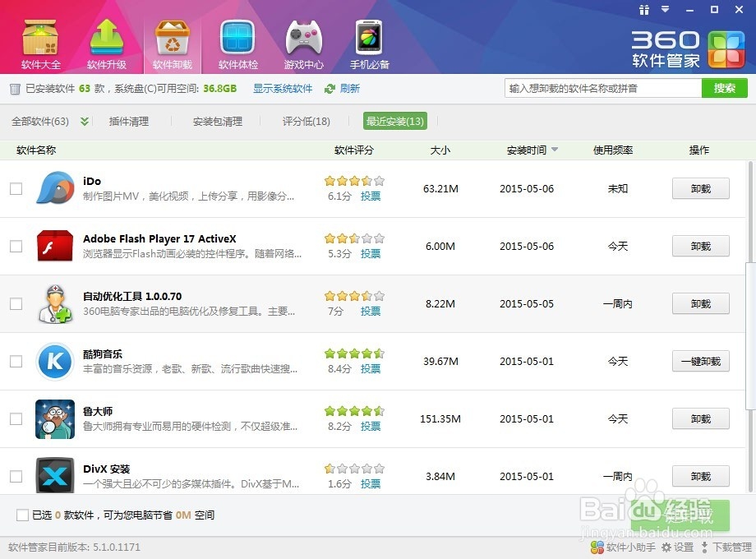Screen dimensions: 756x559
Task: Click the 刷新 refresh link
Action: [x=349, y=89]
